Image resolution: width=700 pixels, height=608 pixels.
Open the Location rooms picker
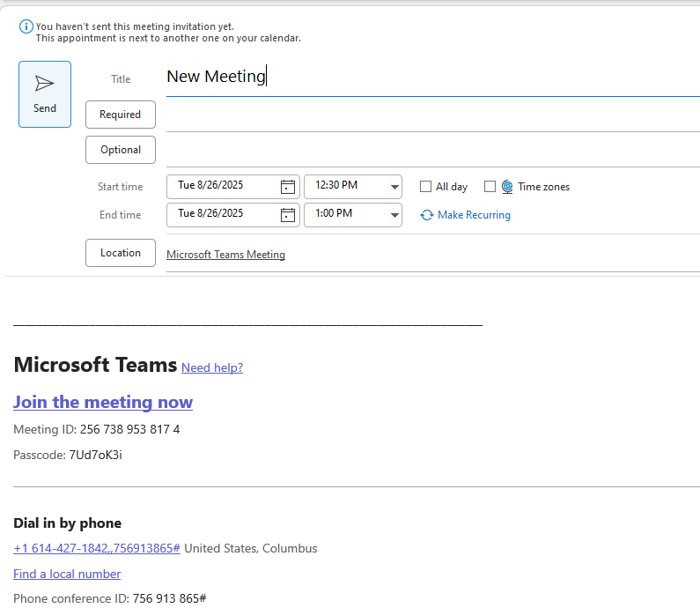(121, 253)
